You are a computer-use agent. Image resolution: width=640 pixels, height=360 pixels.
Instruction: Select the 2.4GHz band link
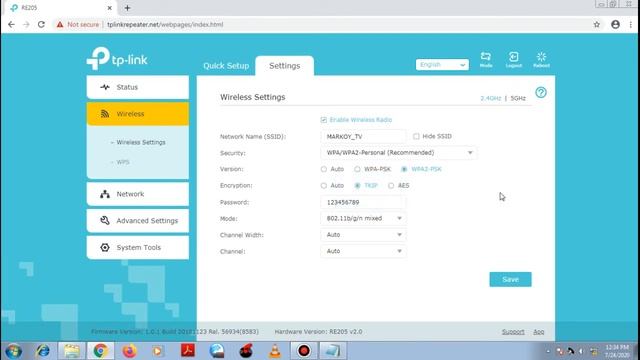pyautogui.click(x=491, y=98)
